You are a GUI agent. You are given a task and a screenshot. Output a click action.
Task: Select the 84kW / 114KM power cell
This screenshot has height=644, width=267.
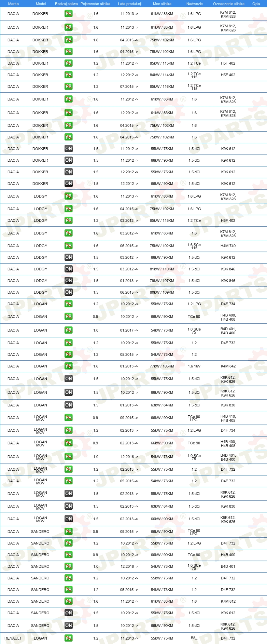click(162, 75)
